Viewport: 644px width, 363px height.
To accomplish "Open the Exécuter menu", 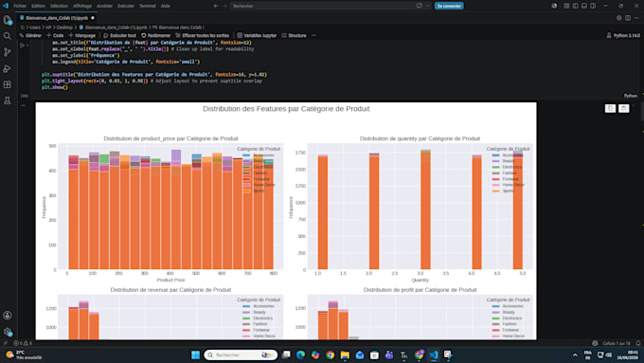I will coord(126,6).
